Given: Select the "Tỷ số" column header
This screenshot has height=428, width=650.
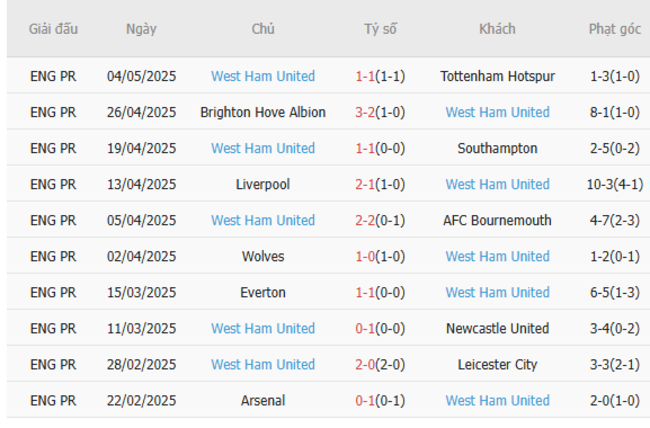Looking at the screenshot, I should pos(380,29).
